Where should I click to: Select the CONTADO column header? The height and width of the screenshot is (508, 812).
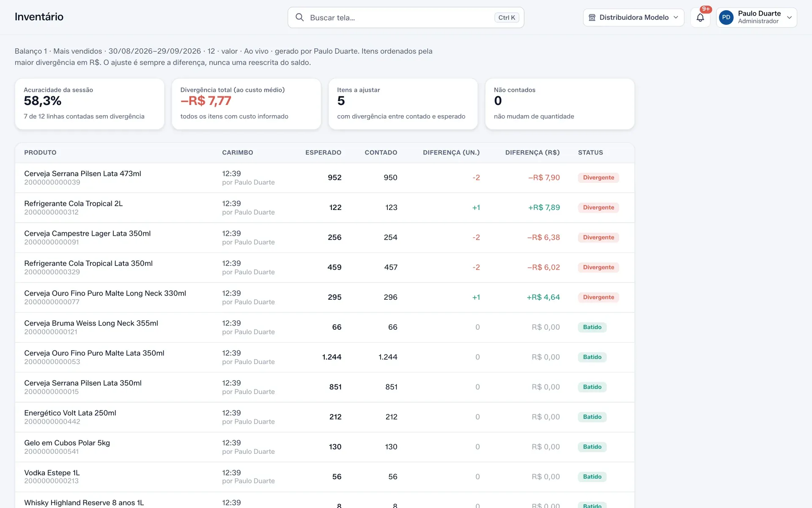381,152
